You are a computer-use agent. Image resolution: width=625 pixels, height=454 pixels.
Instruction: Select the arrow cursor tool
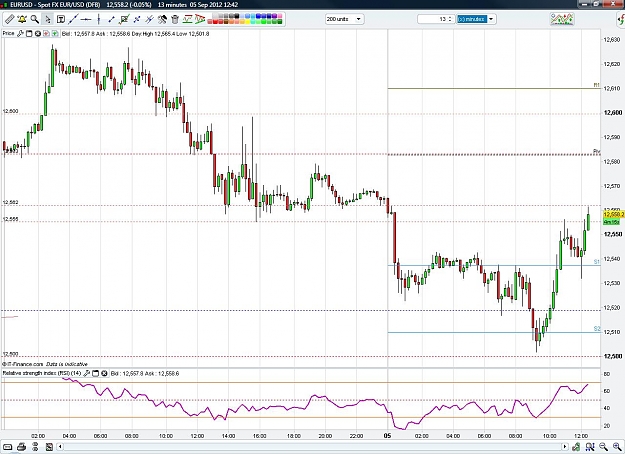(47, 19)
